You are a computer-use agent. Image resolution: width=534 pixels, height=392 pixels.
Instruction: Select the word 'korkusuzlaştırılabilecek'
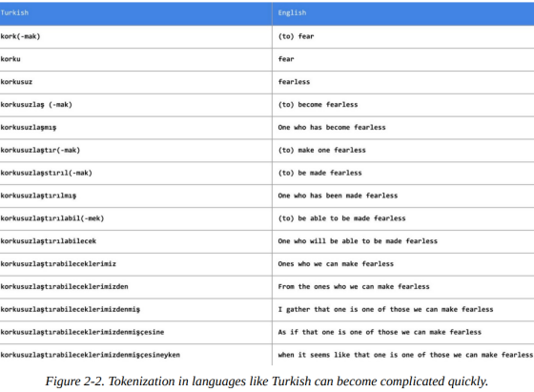49,241
